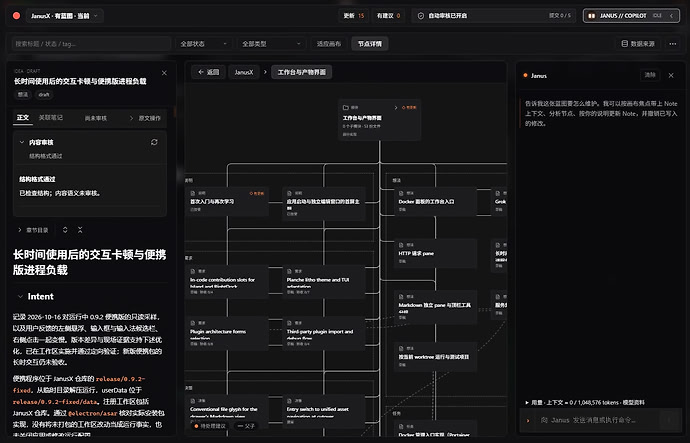
Task: Select the Planche litho theme and TUI node
Action: [324, 282]
